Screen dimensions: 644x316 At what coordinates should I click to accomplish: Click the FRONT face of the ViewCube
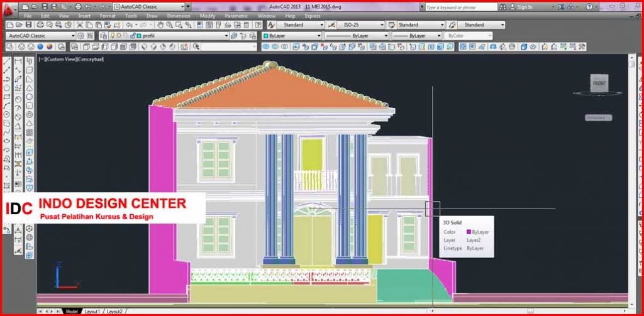coord(599,84)
